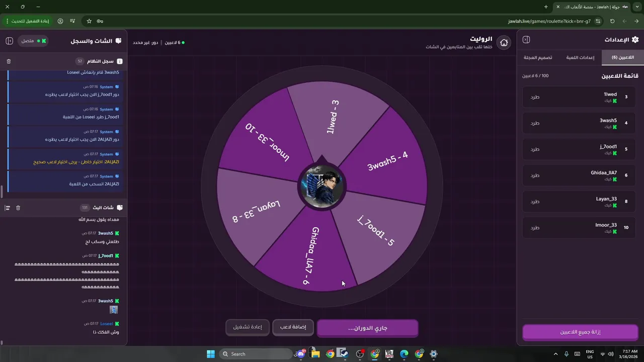Image resolution: width=644 pixels, height=362 pixels.
Task: Click the taskbar Search box
Action: pos(257,354)
